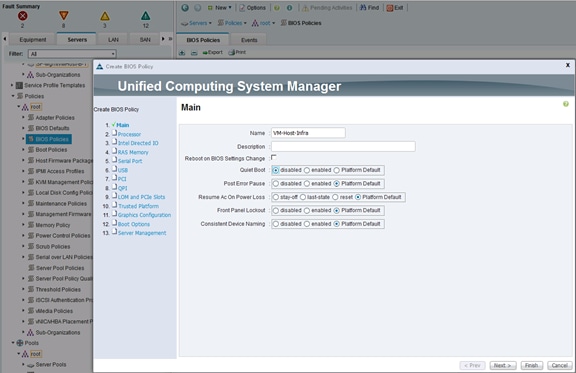Click the warning faults green triangle icon

(145, 16)
